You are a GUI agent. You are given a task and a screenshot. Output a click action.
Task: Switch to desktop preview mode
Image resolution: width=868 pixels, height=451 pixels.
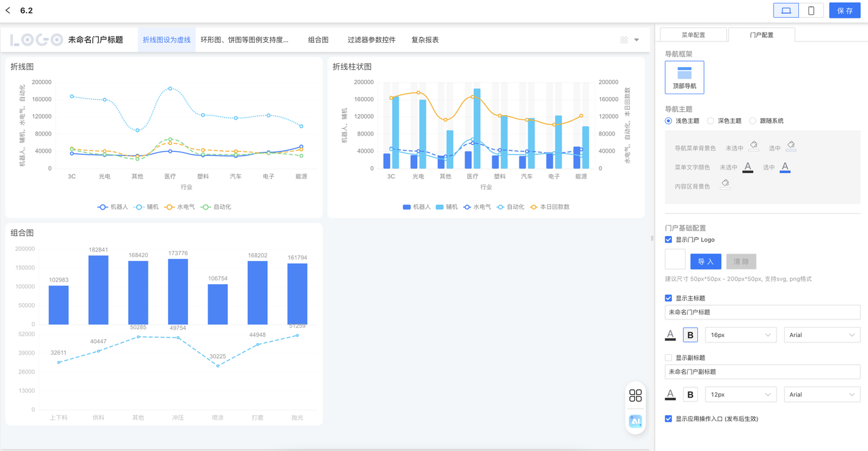pyautogui.click(x=786, y=11)
